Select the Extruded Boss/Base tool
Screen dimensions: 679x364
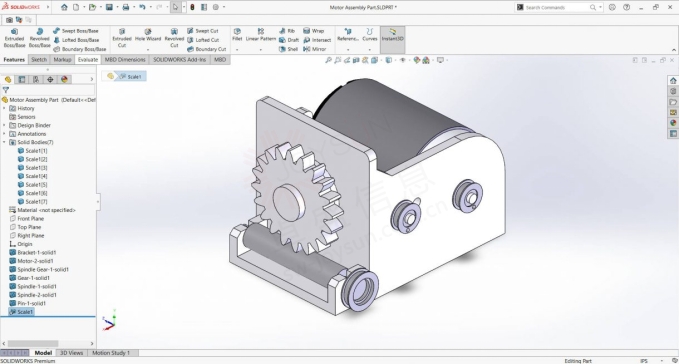[x=14, y=38]
